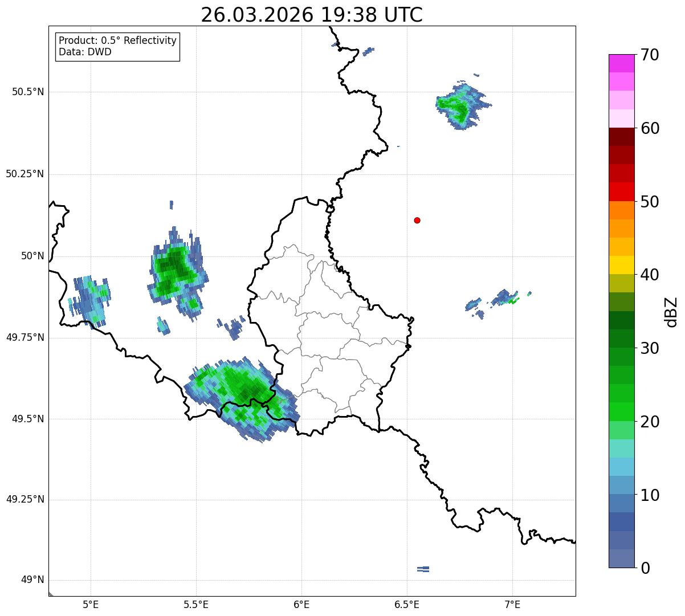
Task: Click the "50°N" latitude label
Action: pos(32,256)
